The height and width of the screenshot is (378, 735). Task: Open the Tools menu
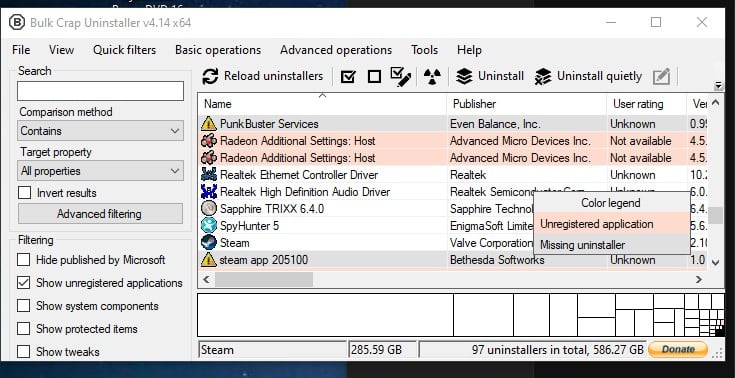coord(424,50)
